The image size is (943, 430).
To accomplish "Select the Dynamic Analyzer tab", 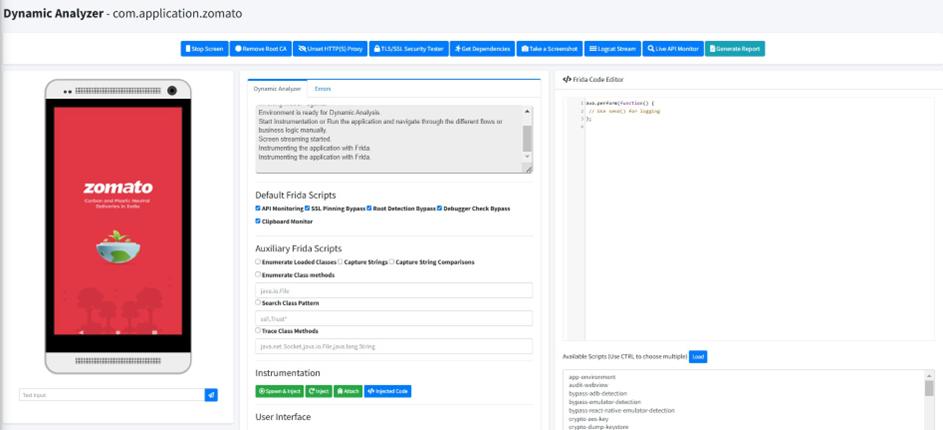I will [277, 88].
